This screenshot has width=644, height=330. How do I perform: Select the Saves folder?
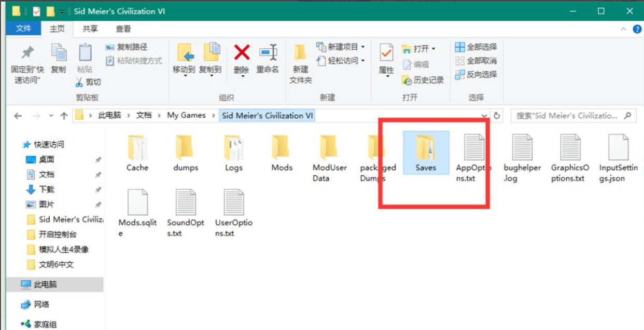coord(426,153)
